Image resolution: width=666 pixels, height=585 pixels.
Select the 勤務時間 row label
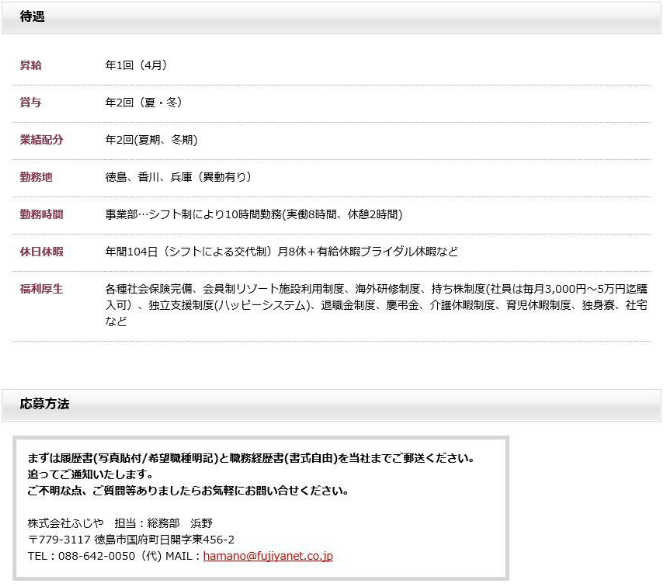(41, 214)
